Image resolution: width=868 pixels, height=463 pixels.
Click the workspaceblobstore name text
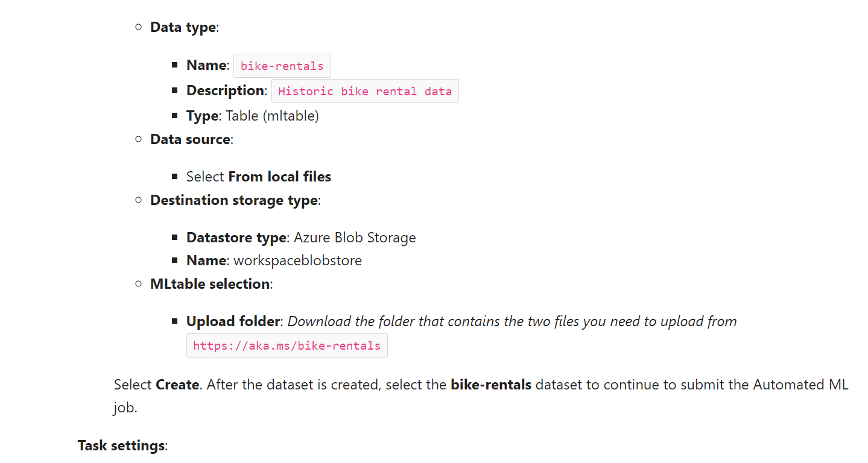coord(298,260)
